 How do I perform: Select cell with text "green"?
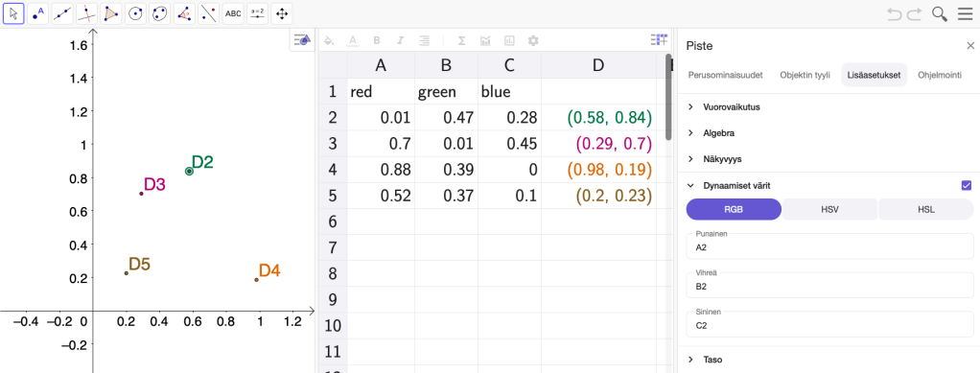[x=446, y=92]
